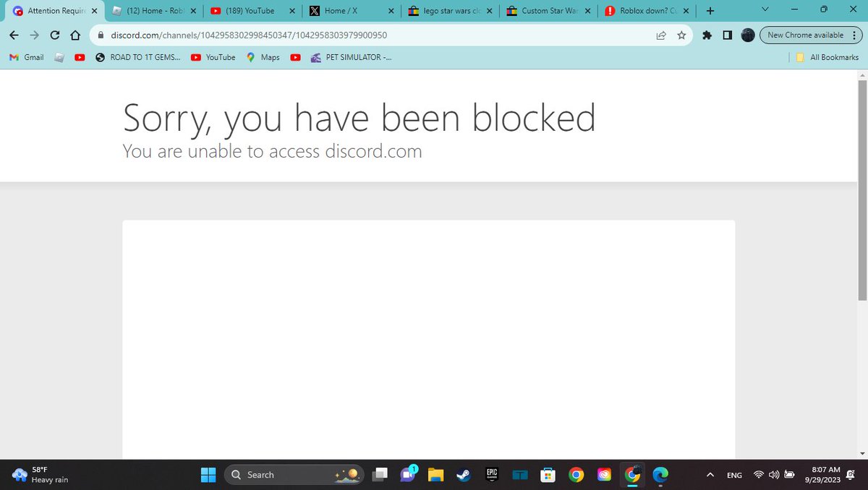Close the Attention Required tab
The width and height of the screenshot is (868, 490).
94,11
